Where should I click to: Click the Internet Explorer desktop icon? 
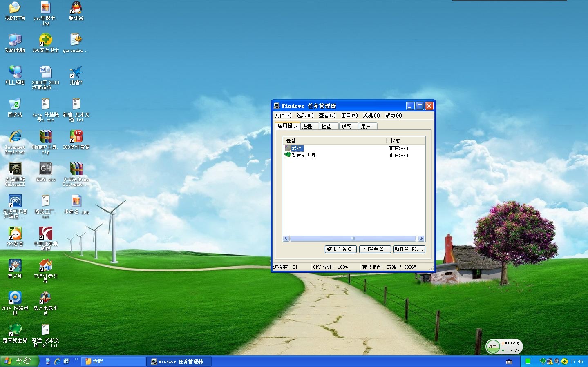pos(15,142)
